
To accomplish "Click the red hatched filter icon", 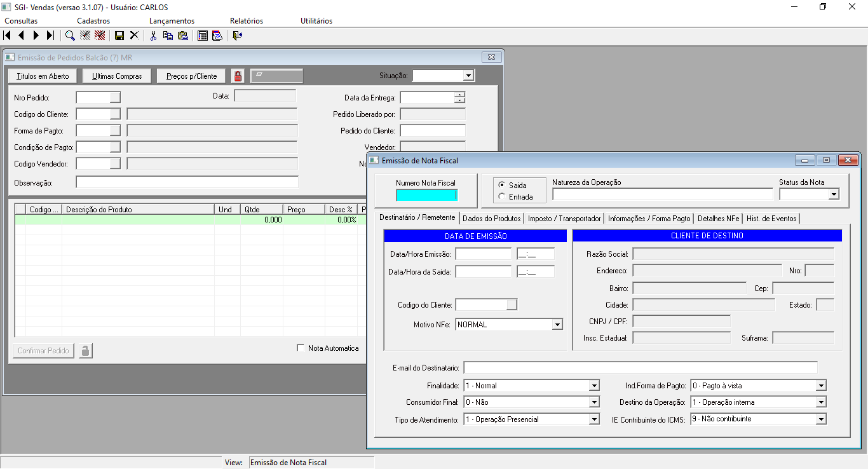I will [x=100, y=36].
